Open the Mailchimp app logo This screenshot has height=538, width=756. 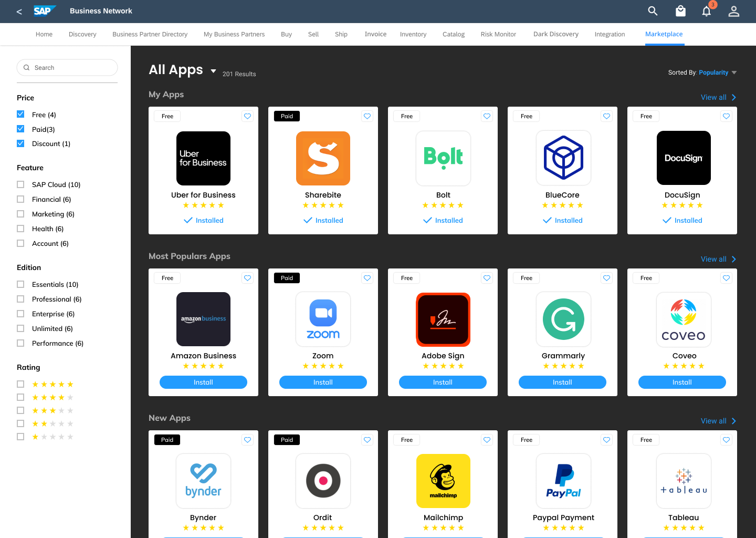pos(443,481)
